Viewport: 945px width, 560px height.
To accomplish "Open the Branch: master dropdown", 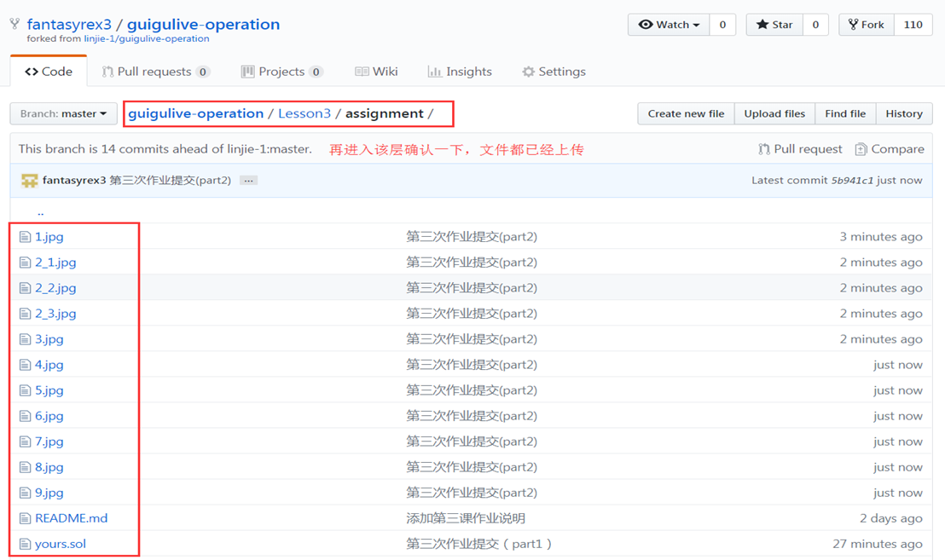I will pyautogui.click(x=63, y=113).
